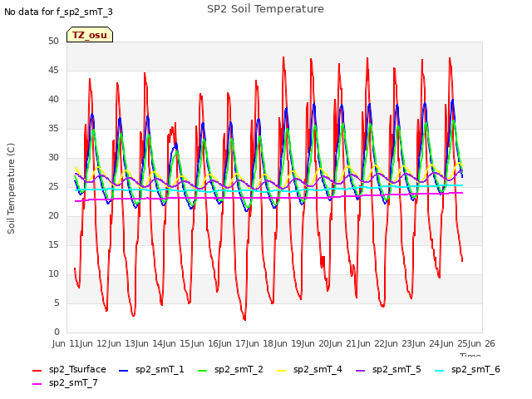This screenshot has height=399, width=532.
Task: Toggle sp2_smT_5 series in legend
Action: [x=388, y=369]
